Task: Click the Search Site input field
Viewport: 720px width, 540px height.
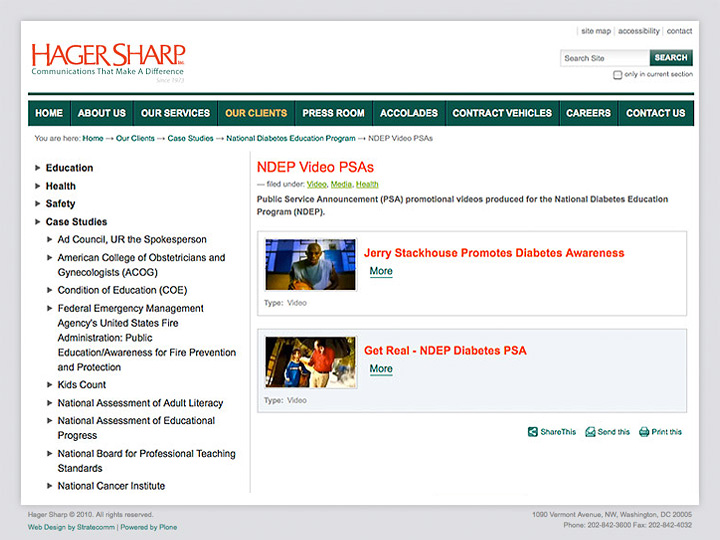Action: click(x=604, y=58)
